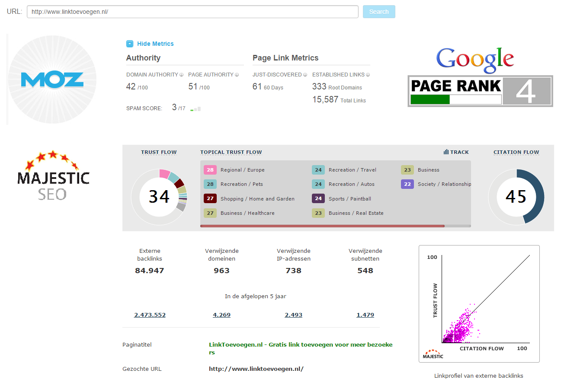Click the small Majestic logo in chart
Viewport: 561px width, 392px height.
coord(433,354)
